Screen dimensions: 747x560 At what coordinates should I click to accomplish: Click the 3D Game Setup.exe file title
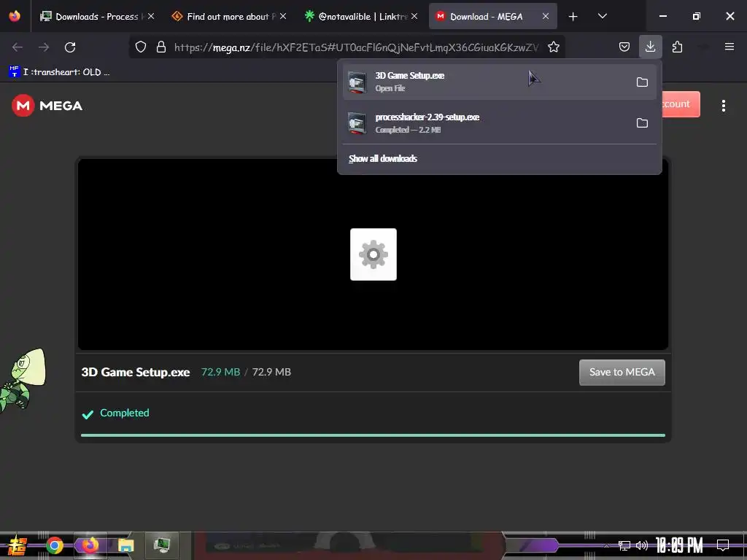[x=136, y=372]
